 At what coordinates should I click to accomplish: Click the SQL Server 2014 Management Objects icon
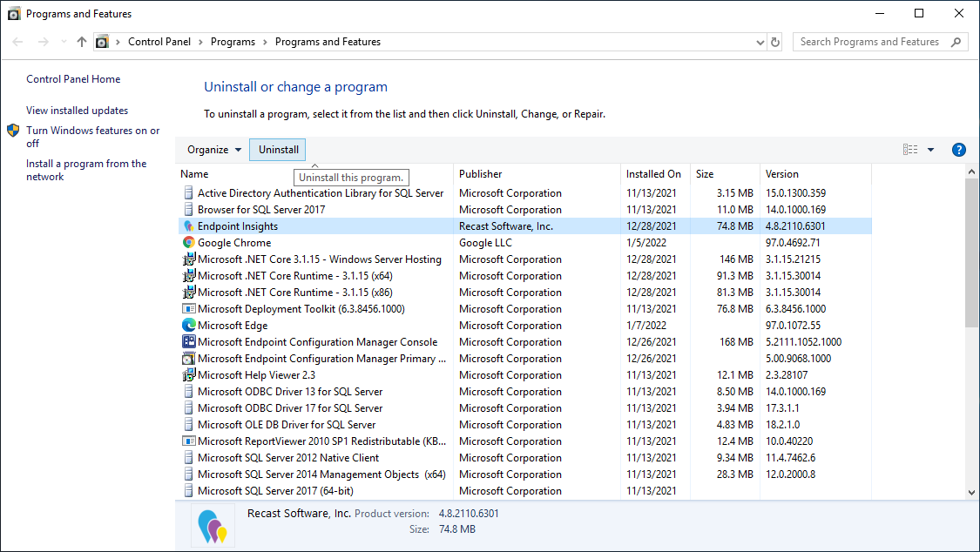coord(188,474)
